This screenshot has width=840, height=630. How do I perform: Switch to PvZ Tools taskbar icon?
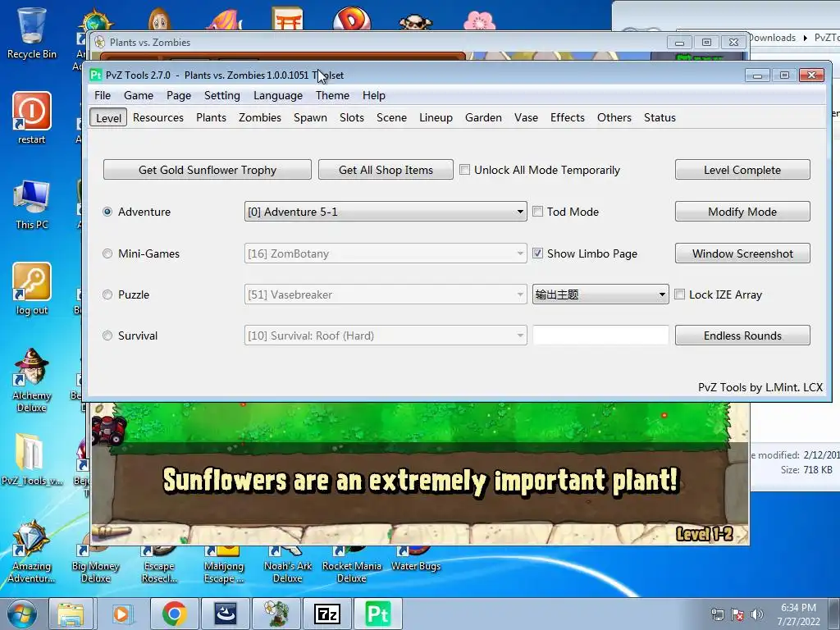click(x=377, y=614)
